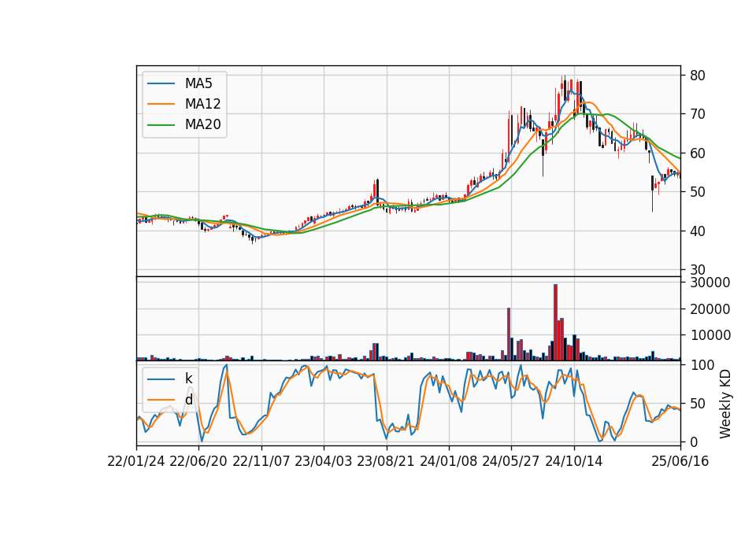Click the price axis value 70
The height and width of the screenshot is (543, 756).
click(x=698, y=114)
